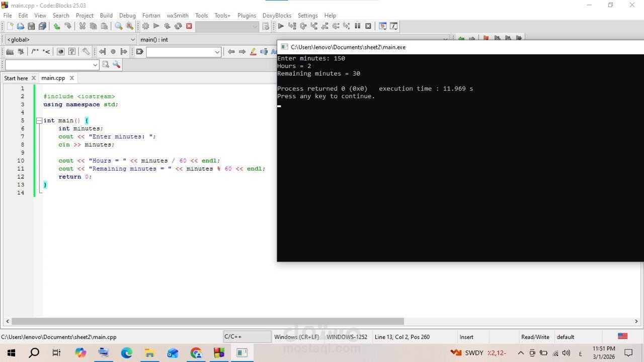644x362 pixels.
Task: Open Microsoft Edge from the taskbar
Action: 127,352
